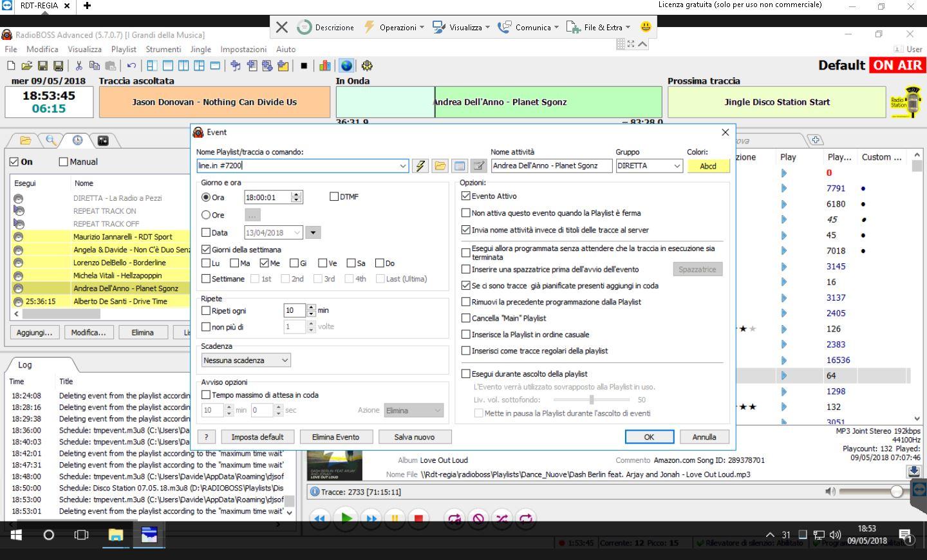Screen dimensions: 927x560
Task: Click the Cut scissors icon in toolbar
Action: click(79, 66)
